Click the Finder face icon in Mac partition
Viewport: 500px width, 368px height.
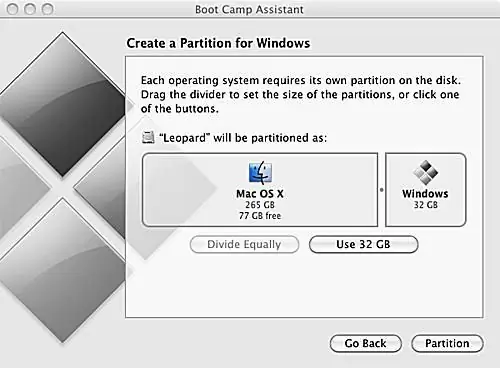[x=260, y=173]
